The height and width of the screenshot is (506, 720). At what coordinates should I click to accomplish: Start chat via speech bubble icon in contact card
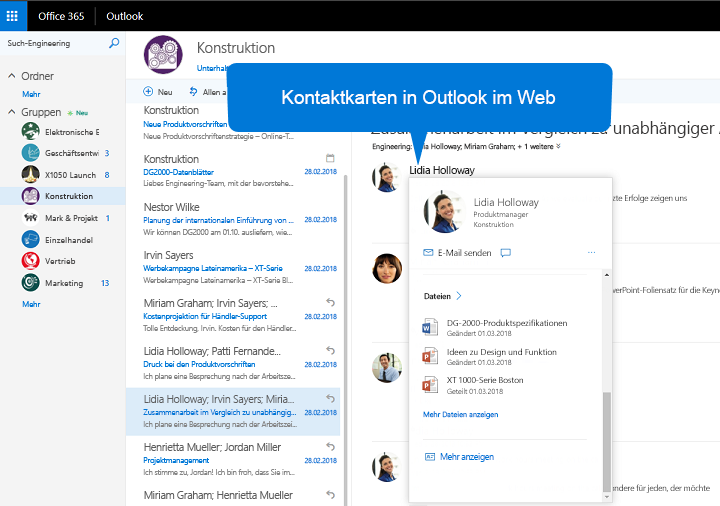(x=506, y=253)
